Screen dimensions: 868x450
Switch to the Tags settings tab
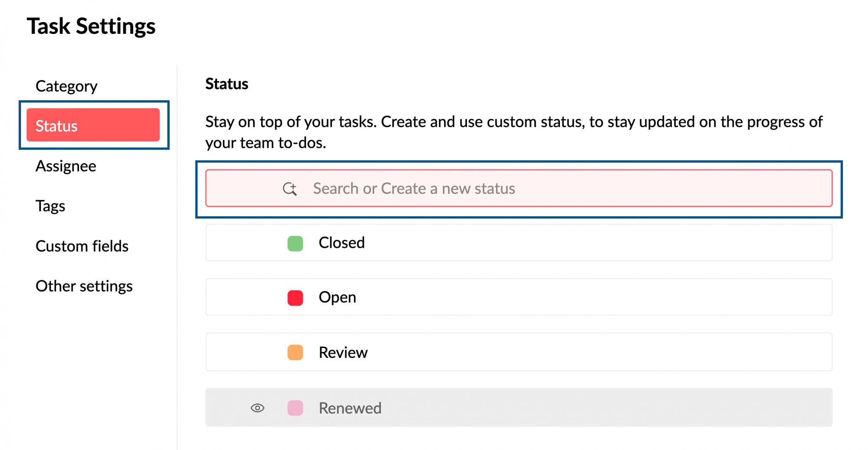[50, 206]
